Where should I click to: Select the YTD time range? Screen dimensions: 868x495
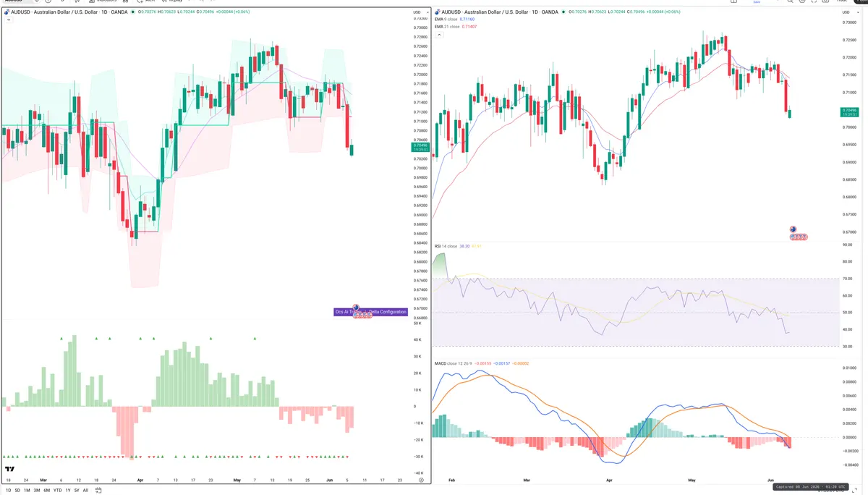coord(57,491)
